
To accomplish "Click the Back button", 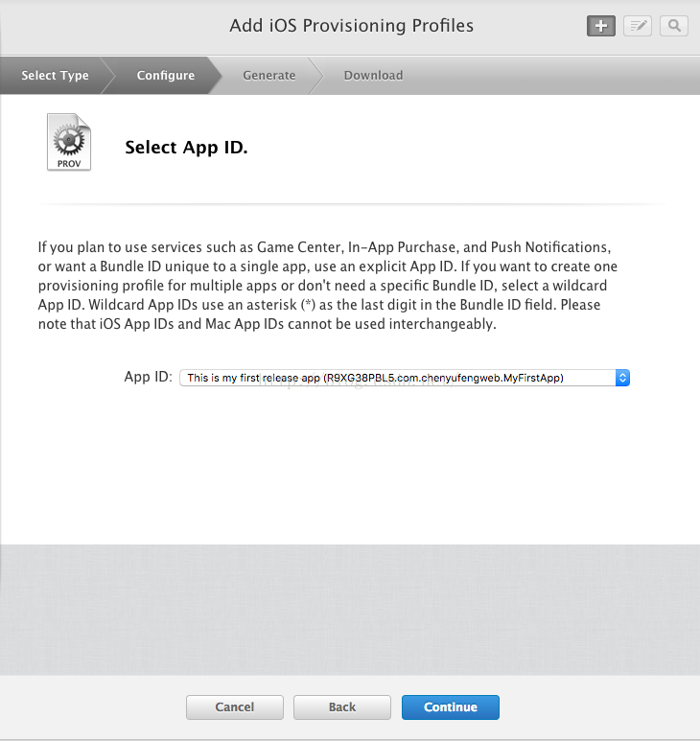I will (x=341, y=707).
